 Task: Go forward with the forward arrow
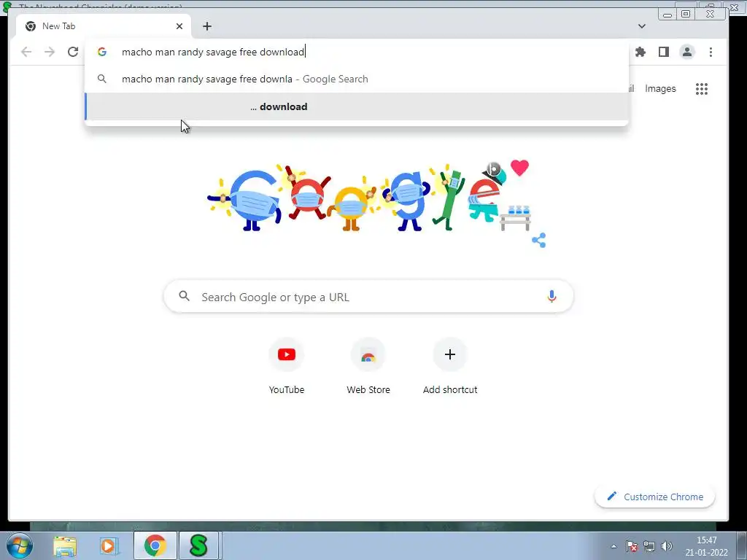pos(50,52)
